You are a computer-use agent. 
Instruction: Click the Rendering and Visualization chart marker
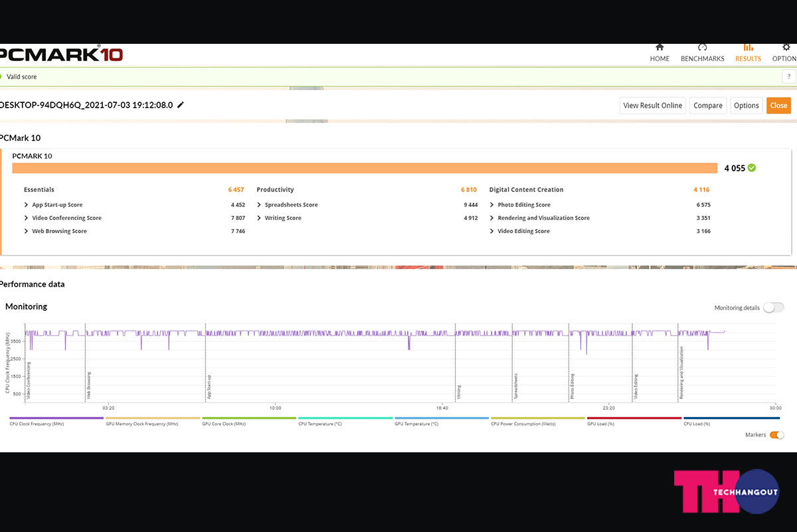[681, 373]
